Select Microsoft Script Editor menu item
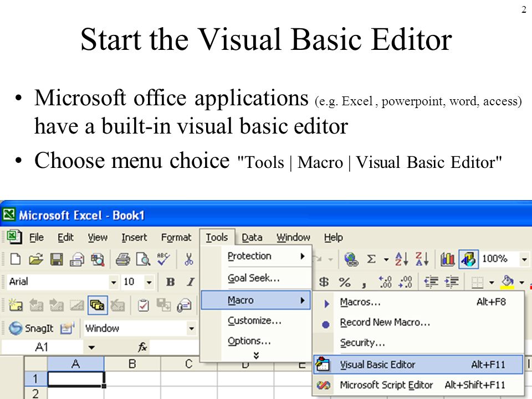 coord(418,385)
